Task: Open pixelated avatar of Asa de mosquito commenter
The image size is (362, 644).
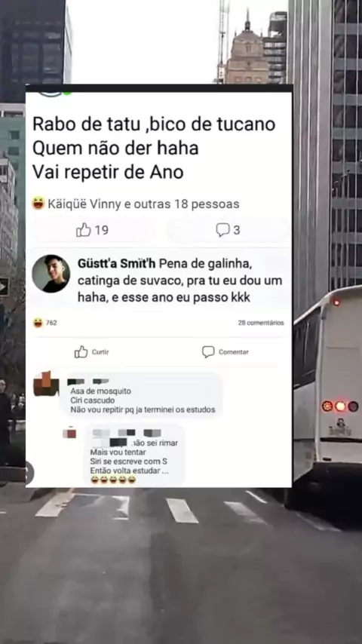Action: pos(46,384)
